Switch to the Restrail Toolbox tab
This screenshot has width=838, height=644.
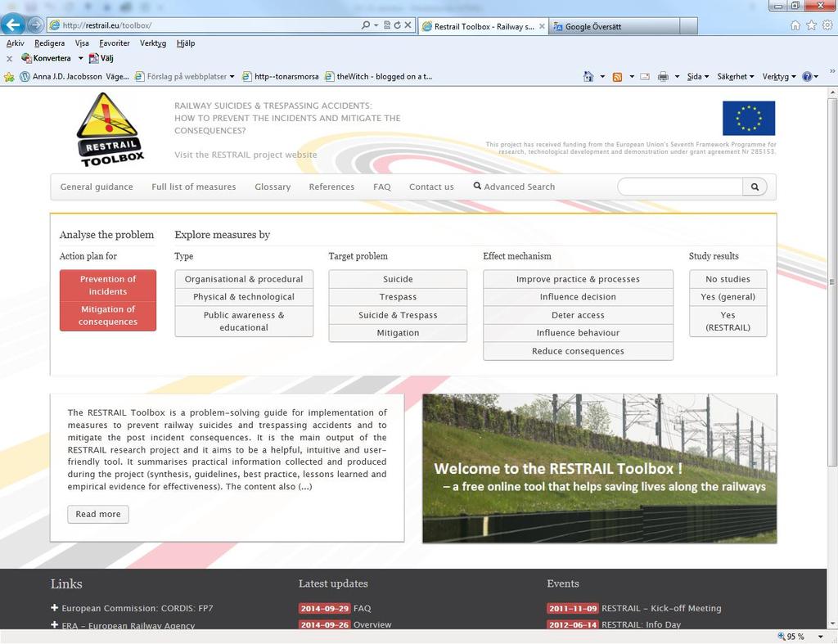(483, 26)
